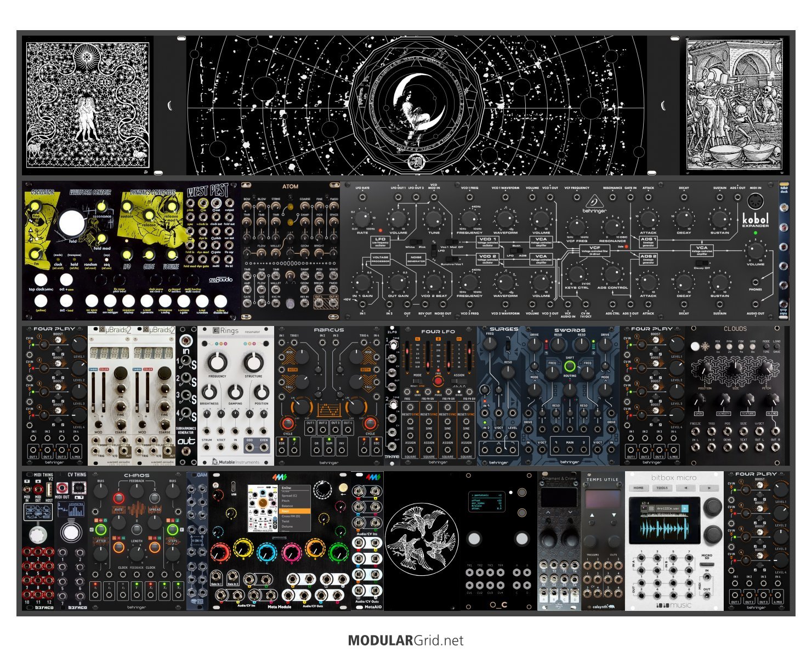Click the left green ring button on Chaos
Screen dimensions: 812x652
pos(101,529)
